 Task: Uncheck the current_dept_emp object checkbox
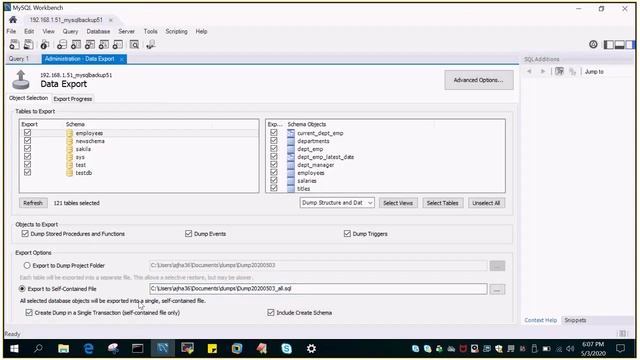pyautogui.click(x=274, y=133)
